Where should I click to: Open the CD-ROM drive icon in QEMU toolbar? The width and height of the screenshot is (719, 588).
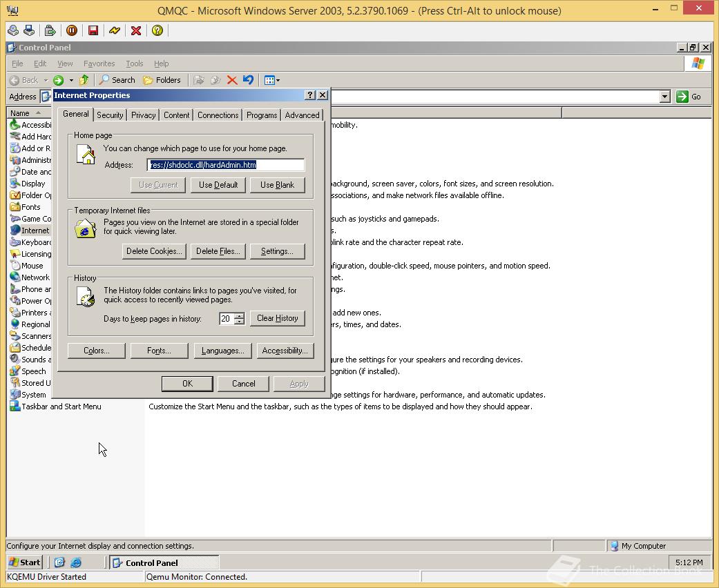pyautogui.click(x=13, y=30)
